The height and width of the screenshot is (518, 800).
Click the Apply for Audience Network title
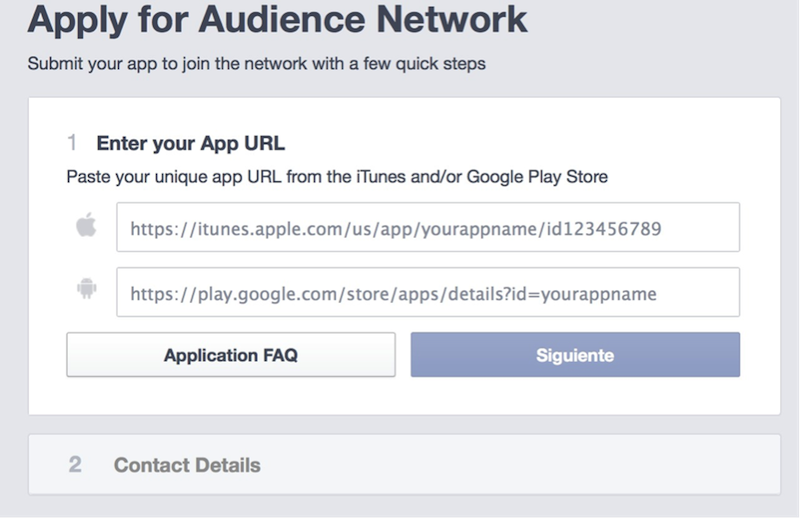pos(277,20)
